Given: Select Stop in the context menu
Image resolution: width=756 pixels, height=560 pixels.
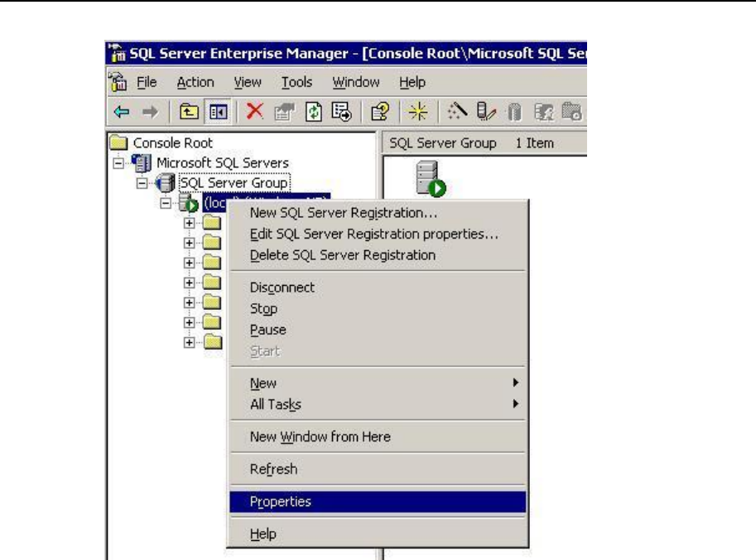Looking at the screenshot, I should point(378,309).
